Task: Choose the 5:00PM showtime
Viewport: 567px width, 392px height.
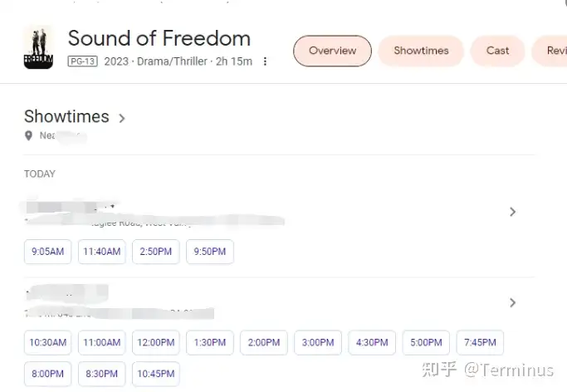Action: pyautogui.click(x=426, y=342)
